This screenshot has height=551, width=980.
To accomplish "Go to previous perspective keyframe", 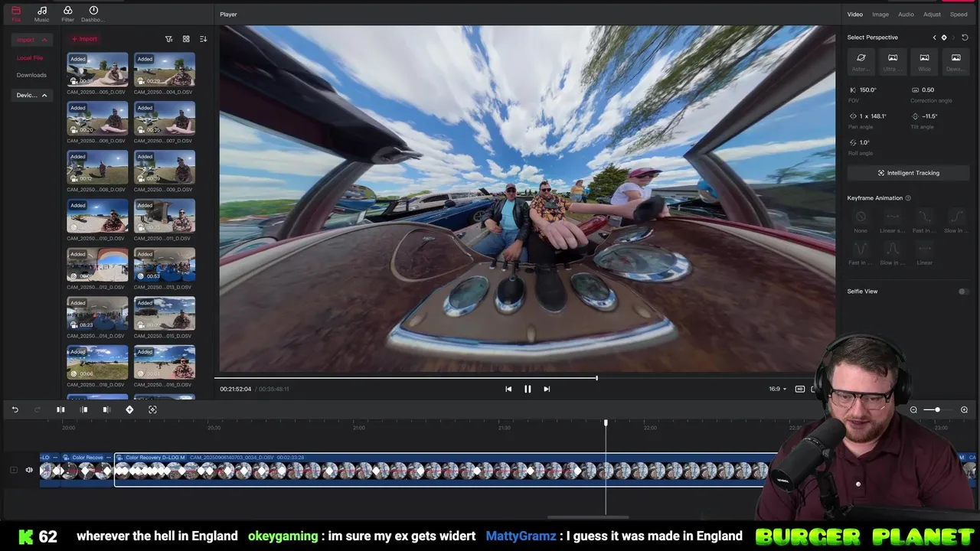I will point(934,37).
